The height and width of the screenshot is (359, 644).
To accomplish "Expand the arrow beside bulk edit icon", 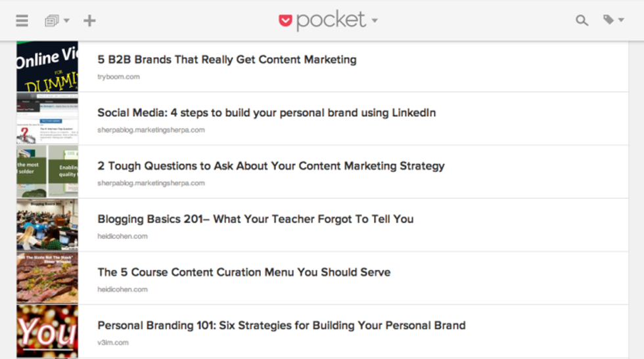I will pos(66,21).
